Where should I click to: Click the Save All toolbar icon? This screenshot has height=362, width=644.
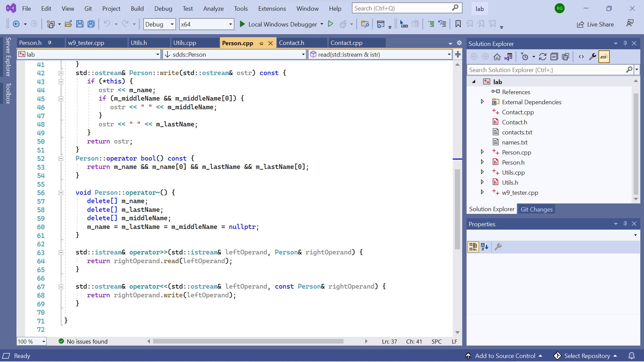(x=91, y=24)
